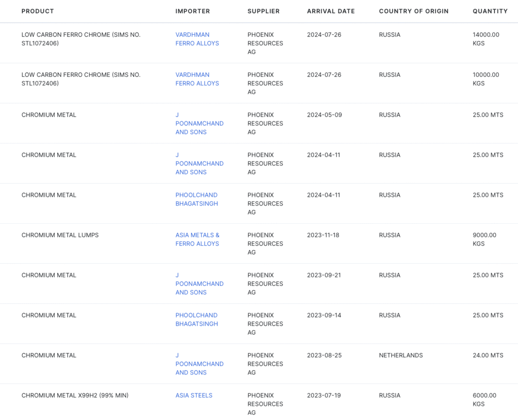Click the Netherlands country of origin cell
Screen dimensions: 518x420
401,355
